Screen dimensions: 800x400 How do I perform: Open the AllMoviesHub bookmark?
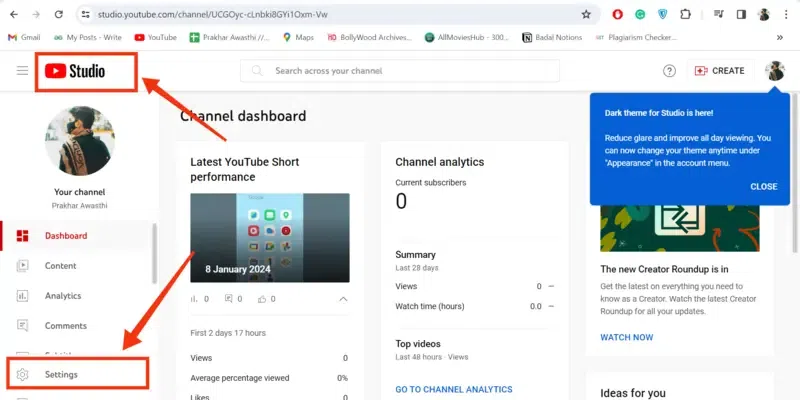[467, 37]
